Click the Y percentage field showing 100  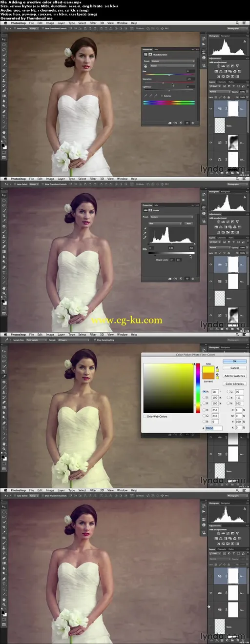pyautogui.click(x=238, y=422)
